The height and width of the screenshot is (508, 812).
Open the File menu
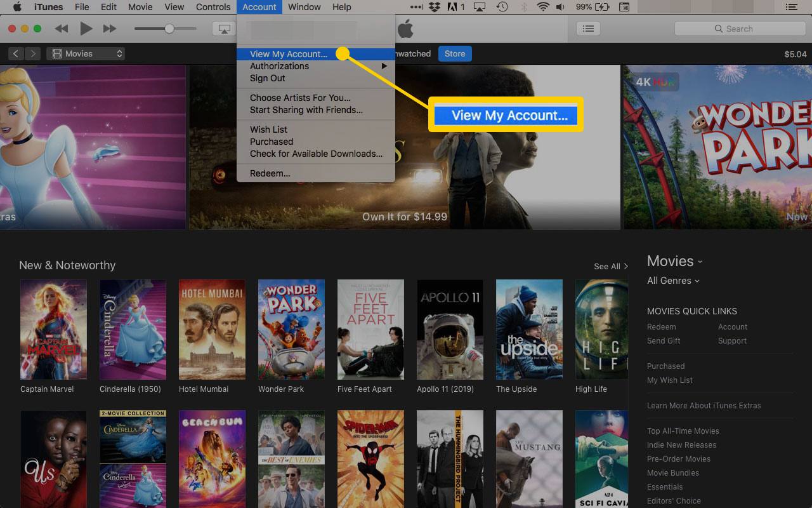click(82, 7)
